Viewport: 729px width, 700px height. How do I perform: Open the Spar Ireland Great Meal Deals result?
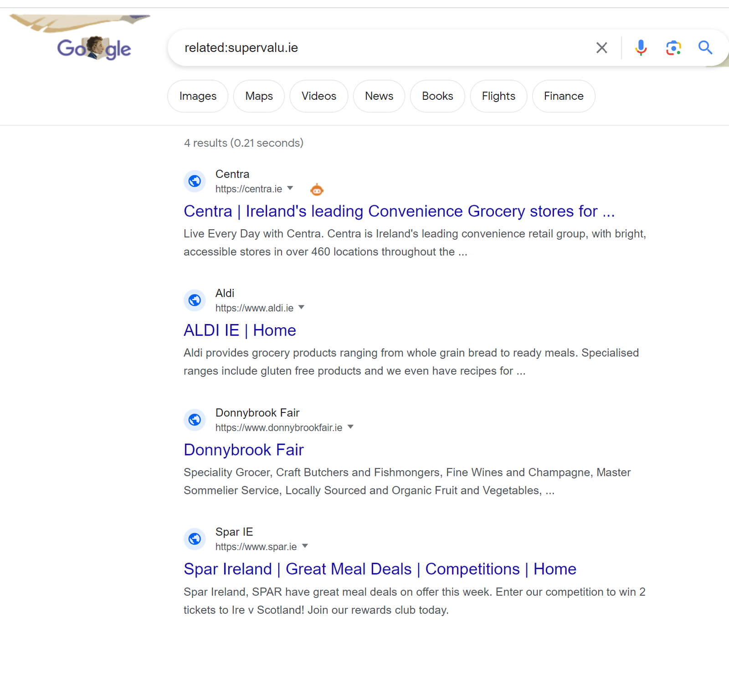pyautogui.click(x=379, y=569)
